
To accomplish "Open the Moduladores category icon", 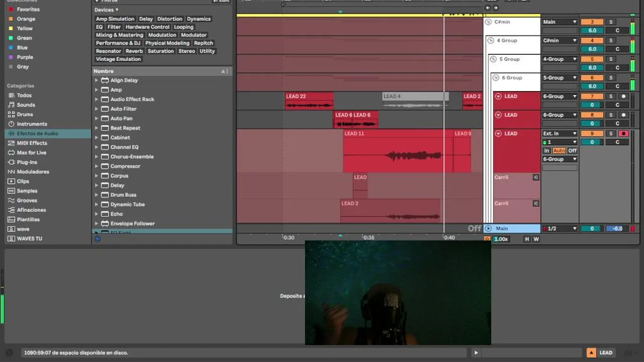I will 11,171.
